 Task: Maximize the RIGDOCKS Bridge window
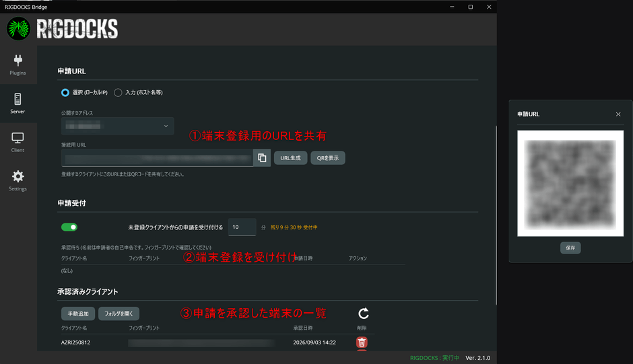coord(470,7)
